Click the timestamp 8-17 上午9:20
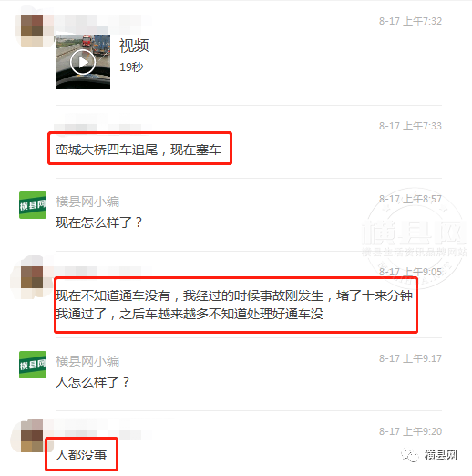The height and width of the screenshot is (476, 472). (410, 431)
